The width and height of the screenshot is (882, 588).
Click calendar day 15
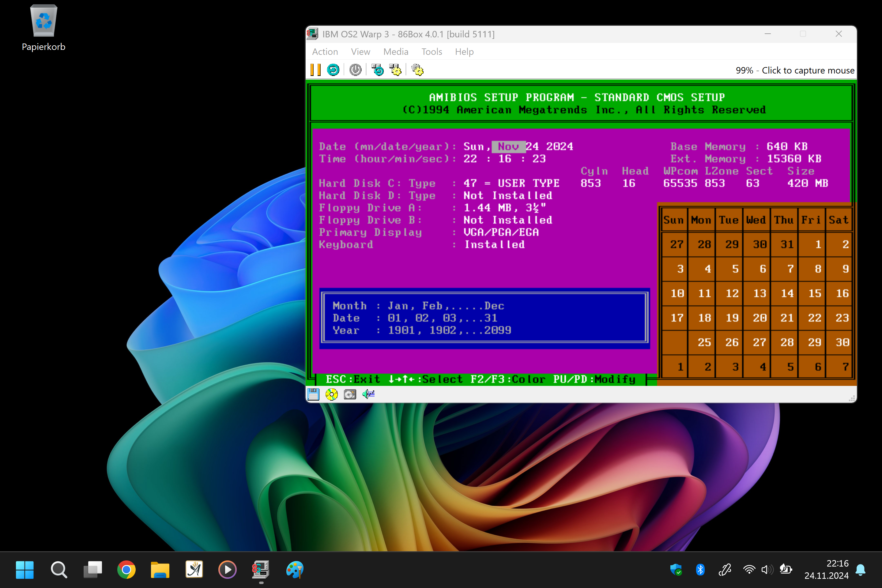[x=815, y=294]
